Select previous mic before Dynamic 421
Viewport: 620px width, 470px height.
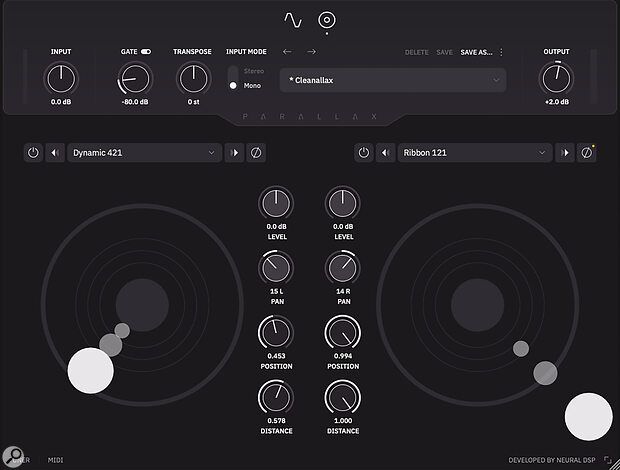[55, 153]
